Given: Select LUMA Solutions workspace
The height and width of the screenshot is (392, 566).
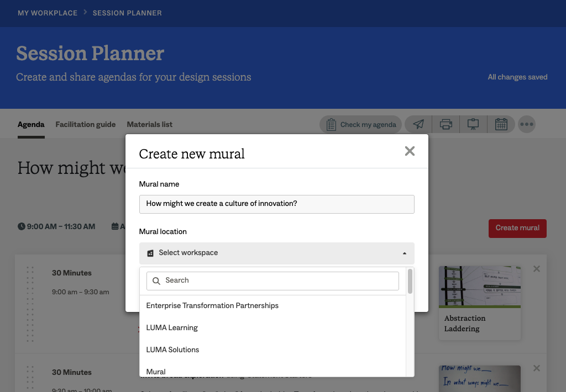Looking at the screenshot, I should 272,350.
